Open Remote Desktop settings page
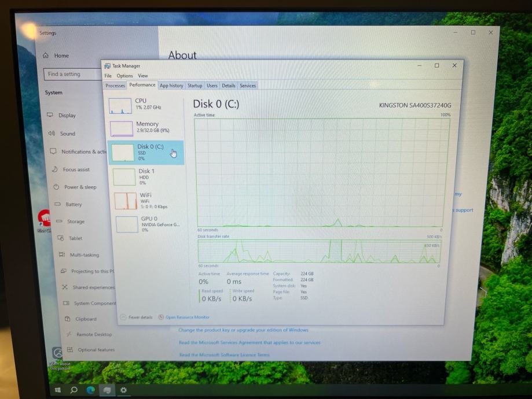Screen dimensions: 532x399 [x=94, y=335]
